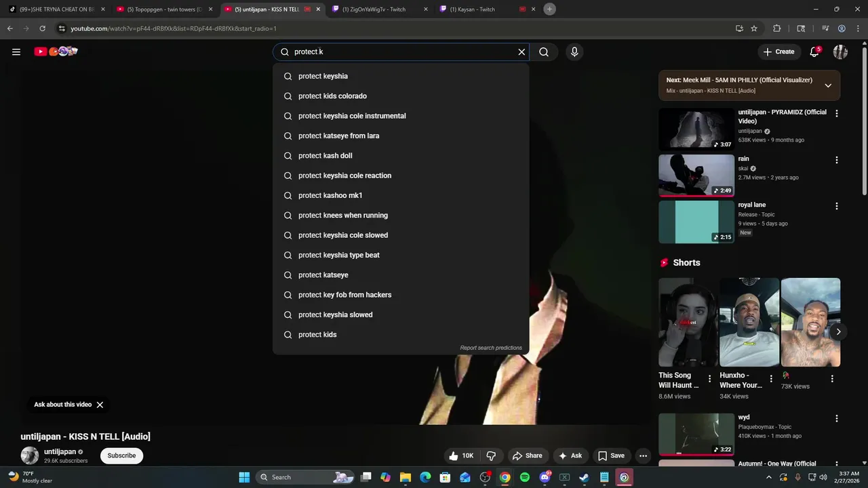Pick "protect keyshia cole reaction" suggestion
This screenshot has width=868, height=488.
click(401, 176)
